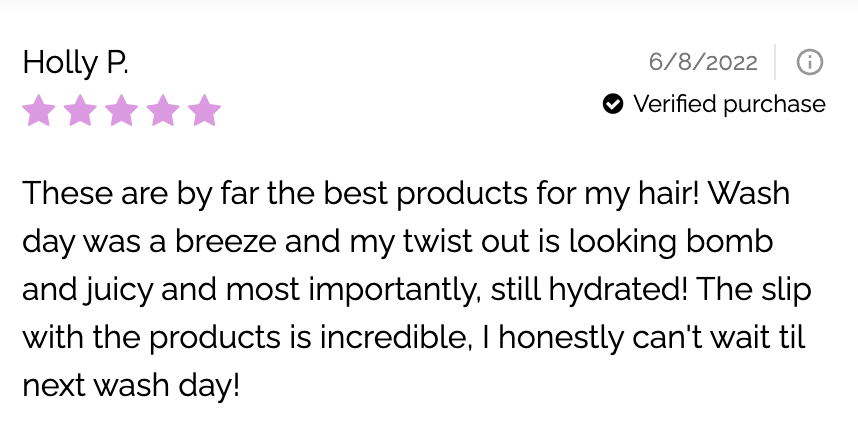858x444 pixels.
Task: Click the "Verified purchase" label text
Action: coord(729,104)
